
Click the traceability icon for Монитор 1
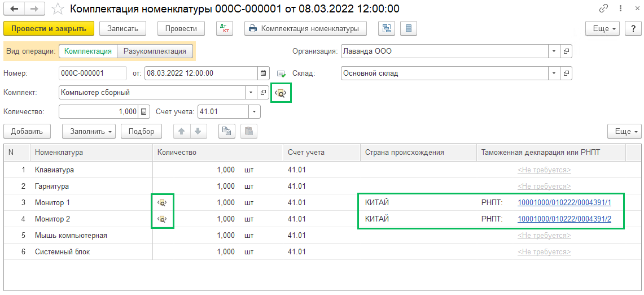point(163,202)
